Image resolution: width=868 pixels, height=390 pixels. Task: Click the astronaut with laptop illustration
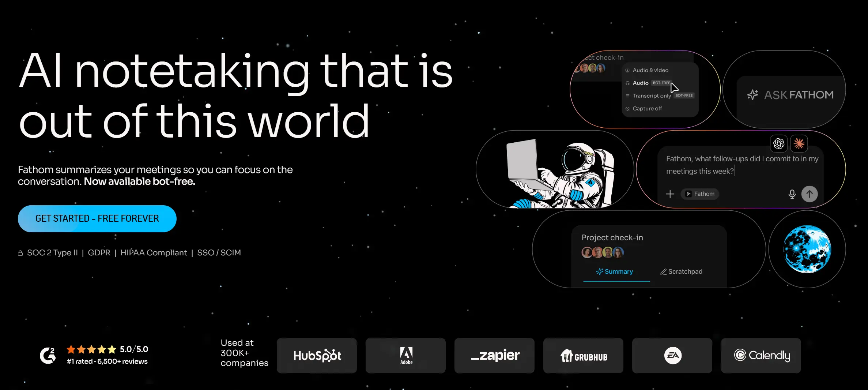pos(561,173)
